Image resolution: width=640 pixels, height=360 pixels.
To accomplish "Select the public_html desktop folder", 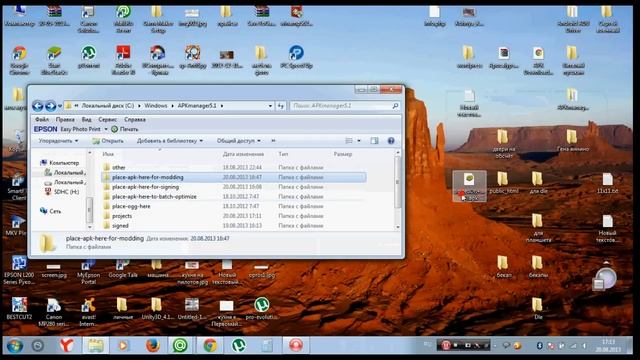I will pos(503,182).
